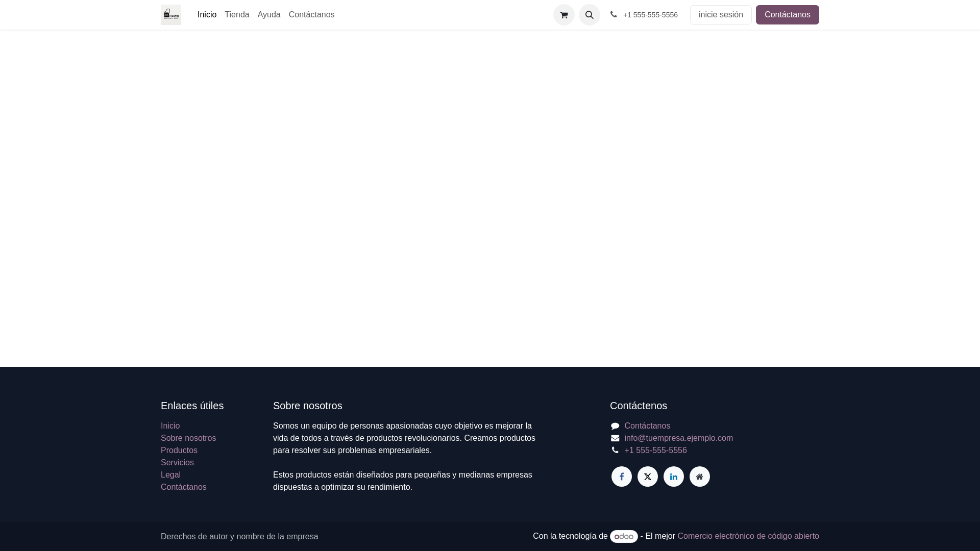Viewport: 980px width, 551px height.
Task: Open Ayuda in the top menu
Action: (269, 15)
